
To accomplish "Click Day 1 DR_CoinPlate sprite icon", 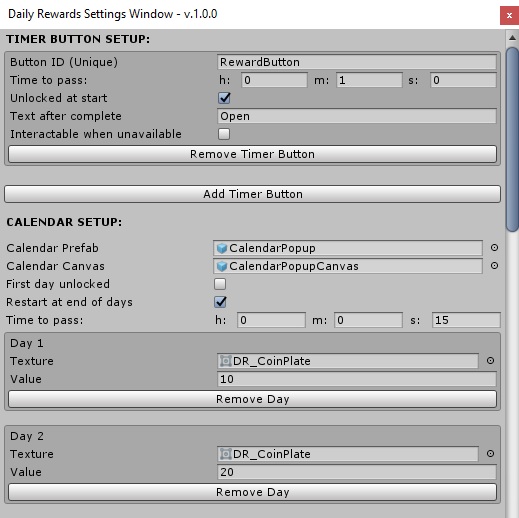I will tap(226, 361).
